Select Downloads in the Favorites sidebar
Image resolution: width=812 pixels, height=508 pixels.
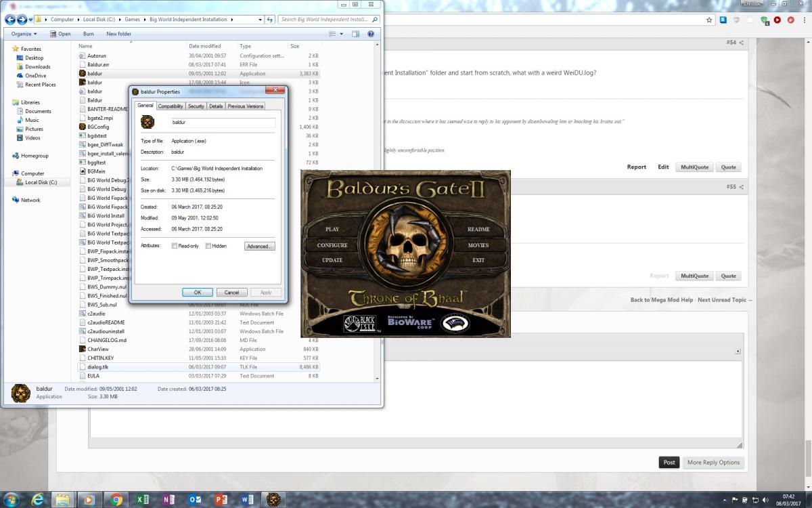(38, 66)
